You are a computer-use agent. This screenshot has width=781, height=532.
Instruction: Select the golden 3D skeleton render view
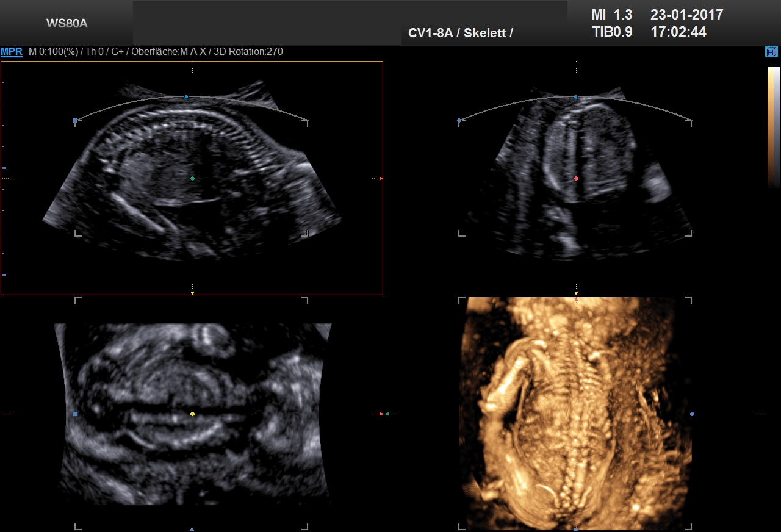(x=575, y=414)
